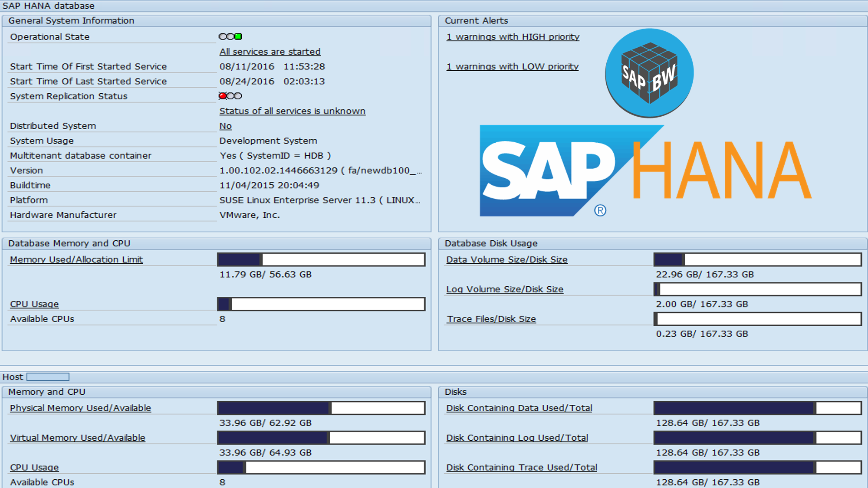
Task: Click the Host input field
Action: tap(48, 377)
